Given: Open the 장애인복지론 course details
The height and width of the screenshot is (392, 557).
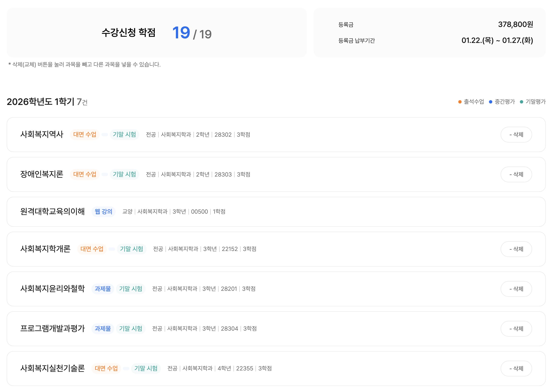Looking at the screenshot, I should (x=42, y=174).
